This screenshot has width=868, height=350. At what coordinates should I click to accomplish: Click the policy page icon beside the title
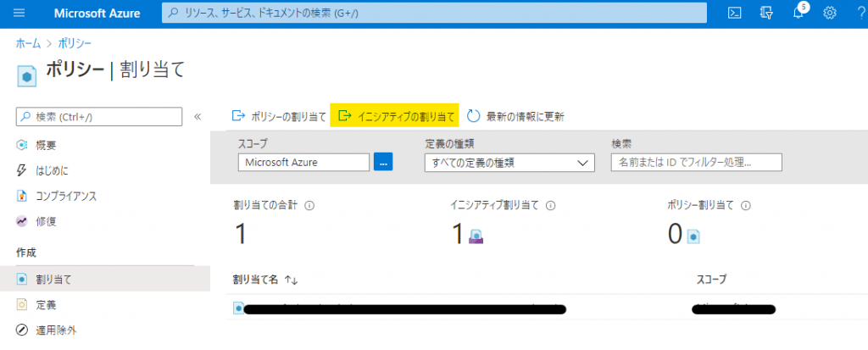point(26,75)
